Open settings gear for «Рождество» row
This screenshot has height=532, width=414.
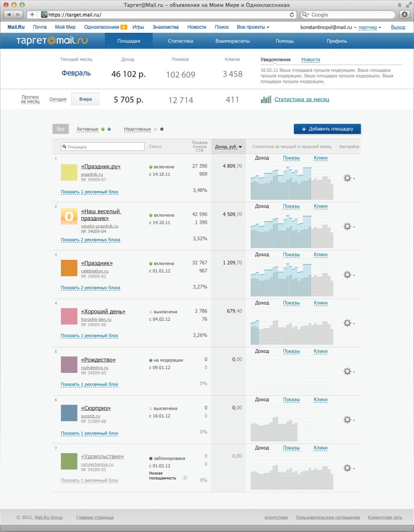[349, 371]
